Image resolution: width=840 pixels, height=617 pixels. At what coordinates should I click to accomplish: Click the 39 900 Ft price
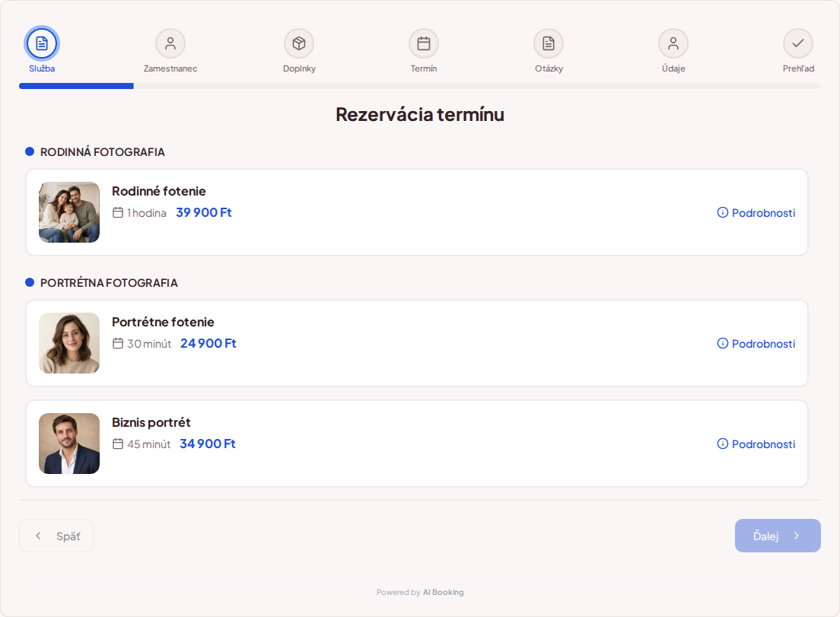[204, 212]
